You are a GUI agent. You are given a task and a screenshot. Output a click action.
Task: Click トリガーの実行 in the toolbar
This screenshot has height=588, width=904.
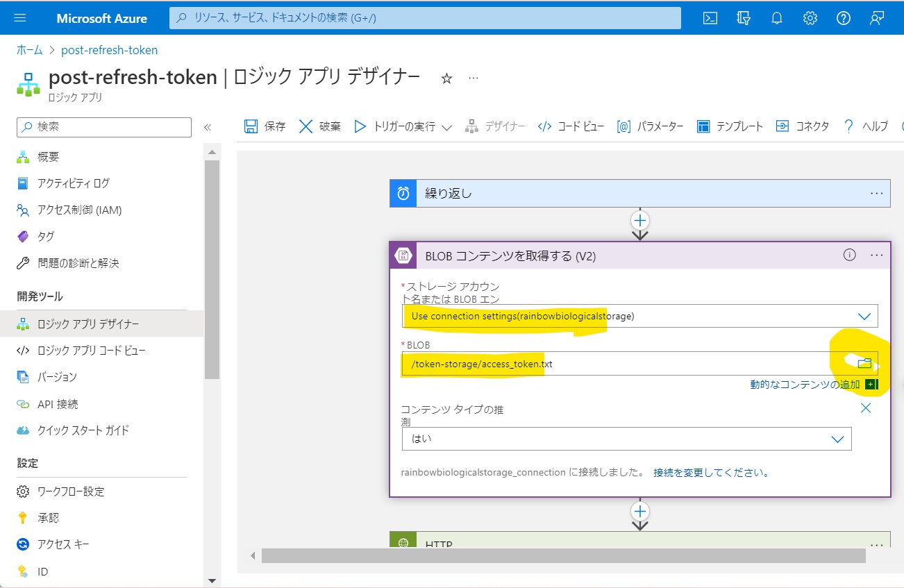(395, 126)
